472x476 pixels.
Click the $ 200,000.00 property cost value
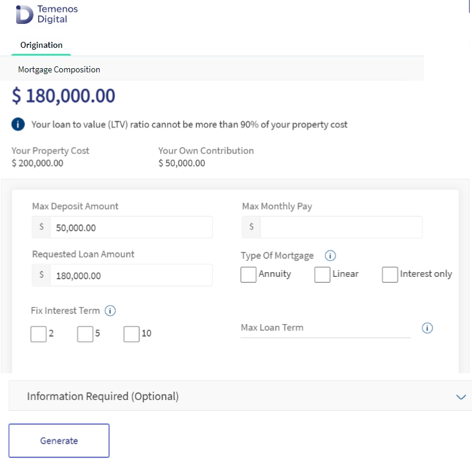tap(38, 163)
